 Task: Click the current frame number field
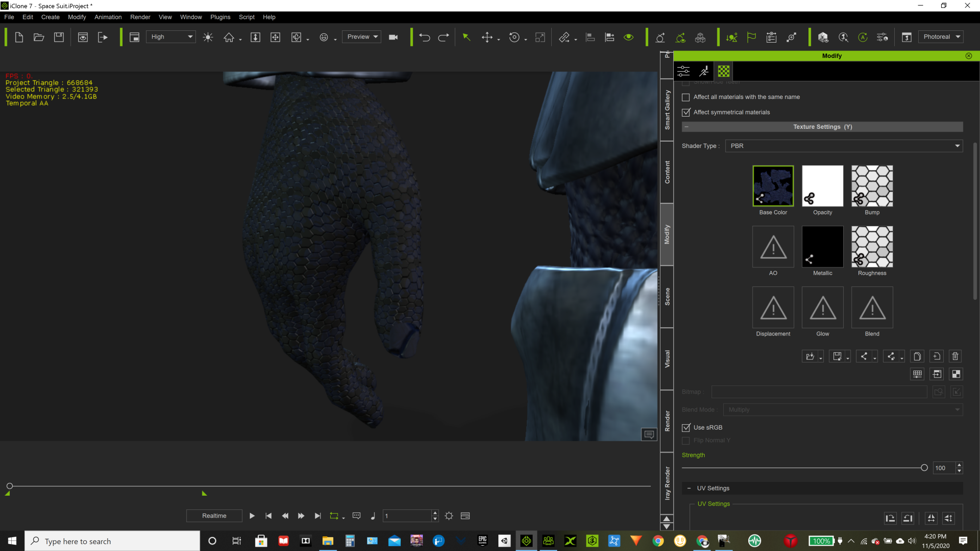pos(407,516)
